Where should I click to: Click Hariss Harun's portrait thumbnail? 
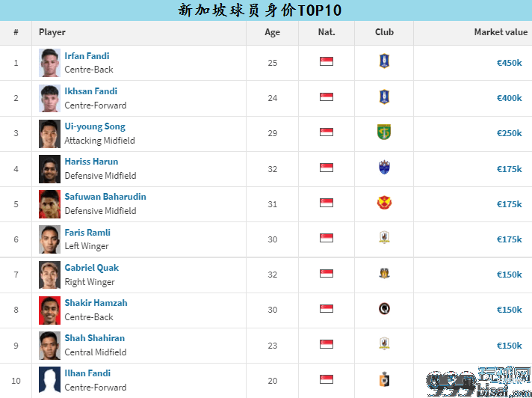pos(49,169)
